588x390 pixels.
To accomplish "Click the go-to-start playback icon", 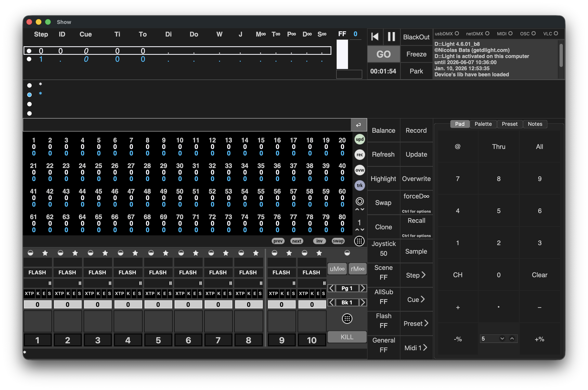I will pyautogui.click(x=375, y=37).
